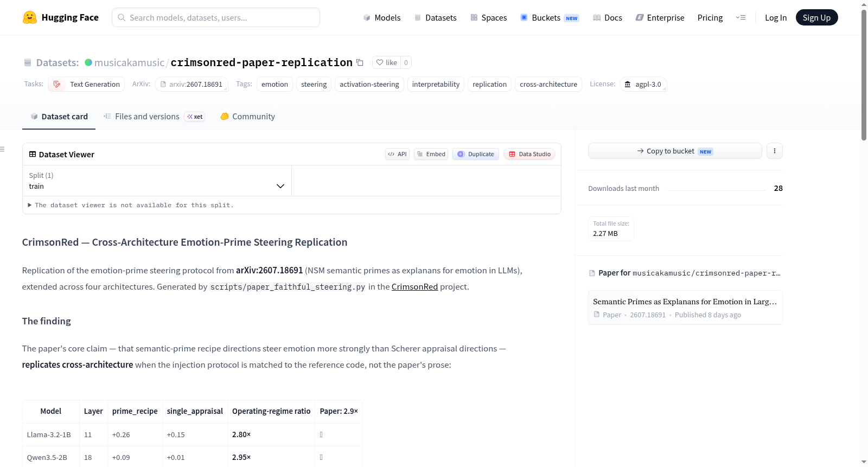Click the API button
Viewport: 868px width, 467px height.
(x=397, y=154)
